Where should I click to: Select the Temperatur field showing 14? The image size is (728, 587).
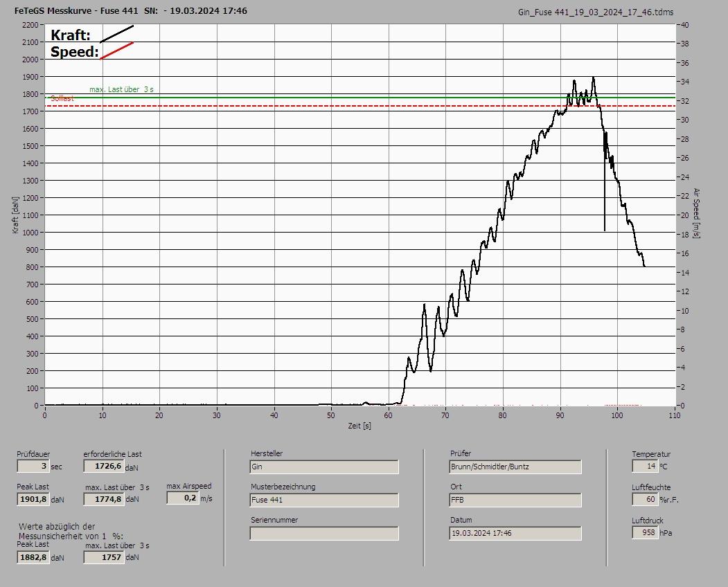click(x=645, y=466)
